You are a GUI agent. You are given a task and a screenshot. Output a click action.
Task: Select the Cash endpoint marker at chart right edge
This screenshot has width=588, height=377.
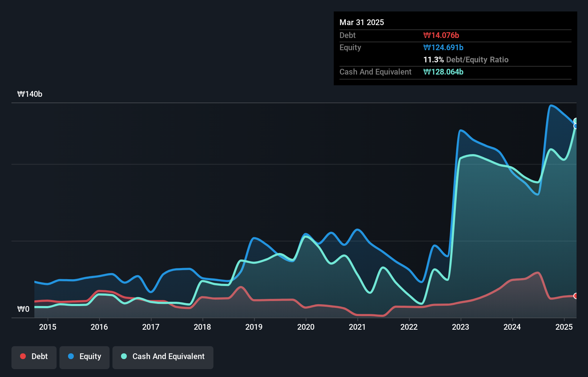tap(576, 121)
